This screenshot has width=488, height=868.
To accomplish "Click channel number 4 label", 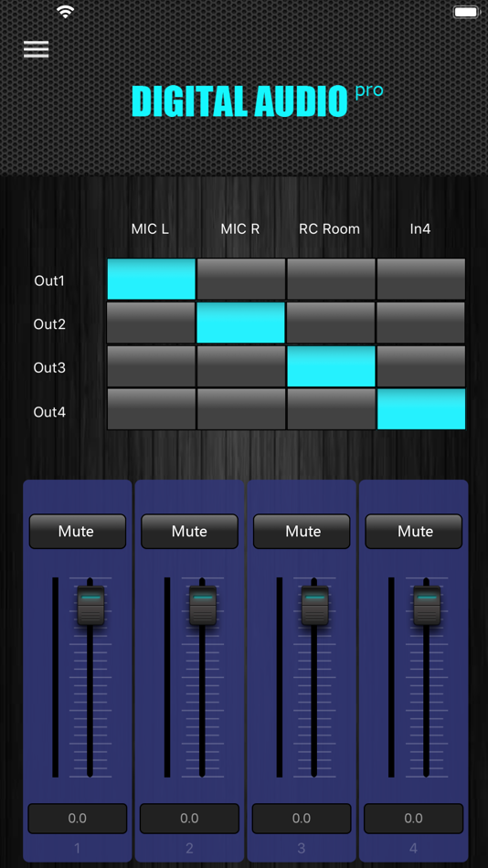I will [x=414, y=848].
